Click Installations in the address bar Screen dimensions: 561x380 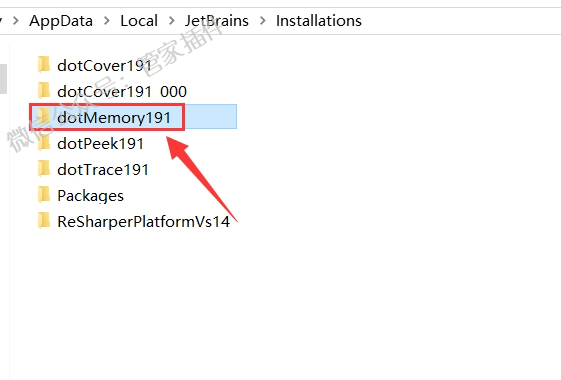tap(319, 21)
